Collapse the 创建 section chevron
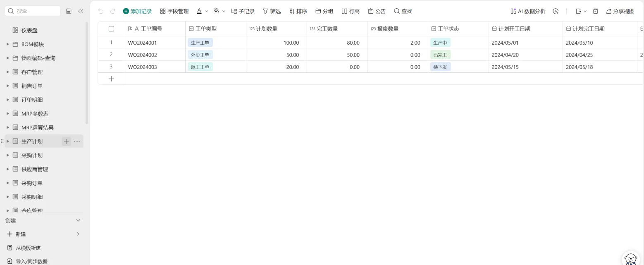Image resolution: width=644 pixels, height=265 pixels. 78,220
